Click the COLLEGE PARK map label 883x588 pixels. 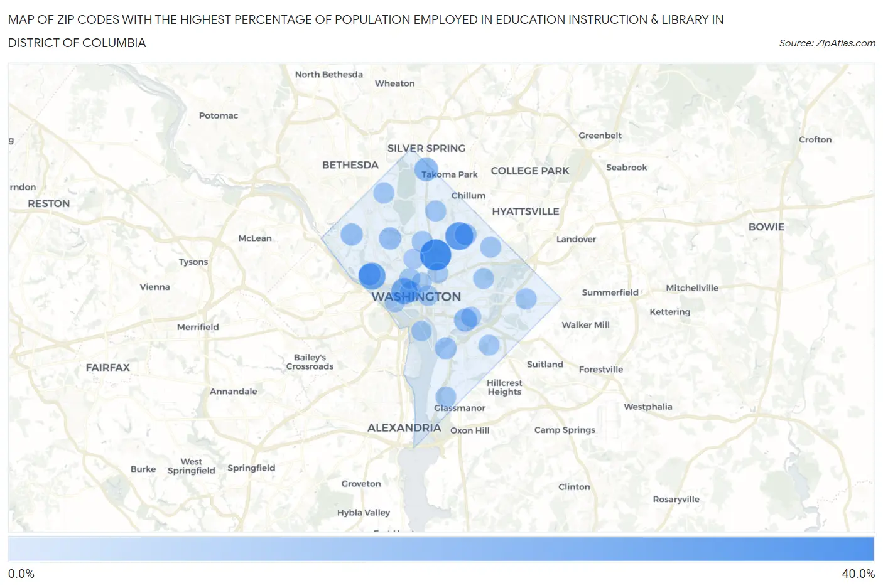click(530, 171)
